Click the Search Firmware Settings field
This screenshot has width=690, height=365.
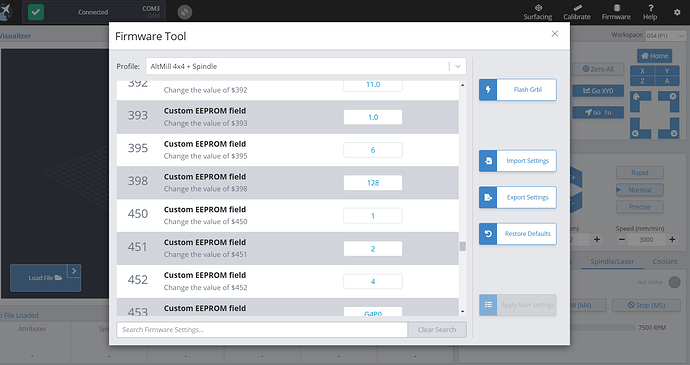tap(262, 330)
